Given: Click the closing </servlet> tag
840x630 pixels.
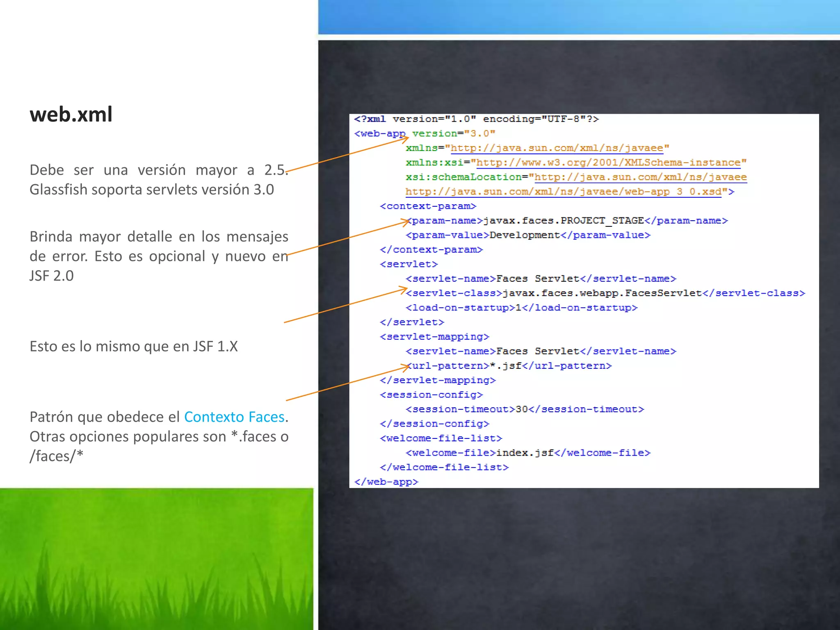Looking at the screenshot, I should coord(412,322).
